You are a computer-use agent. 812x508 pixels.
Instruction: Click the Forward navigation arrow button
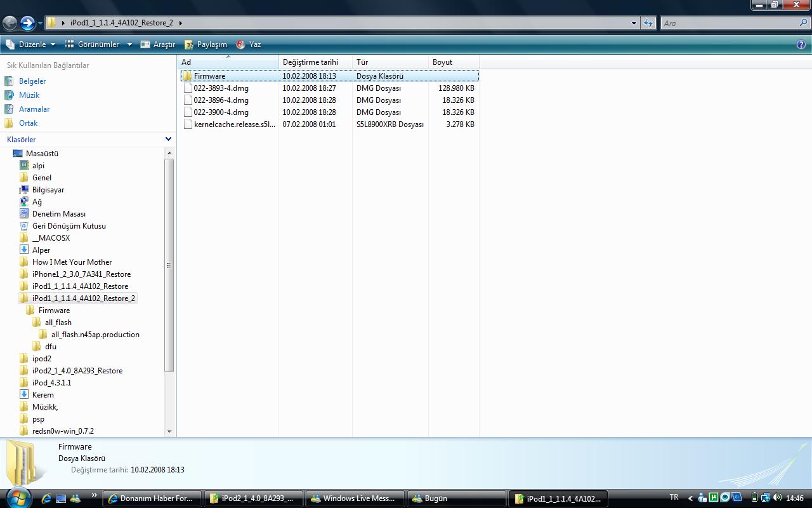tap(27, 23)
